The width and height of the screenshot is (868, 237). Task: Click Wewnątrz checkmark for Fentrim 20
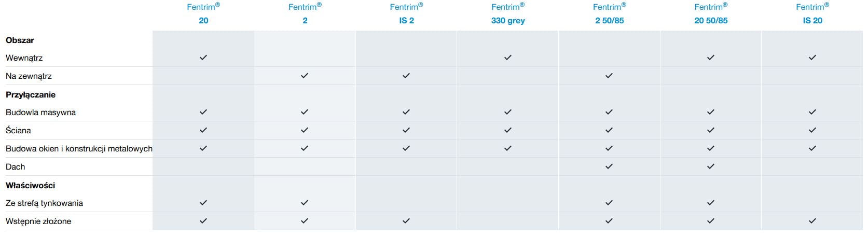click(203, 58)
